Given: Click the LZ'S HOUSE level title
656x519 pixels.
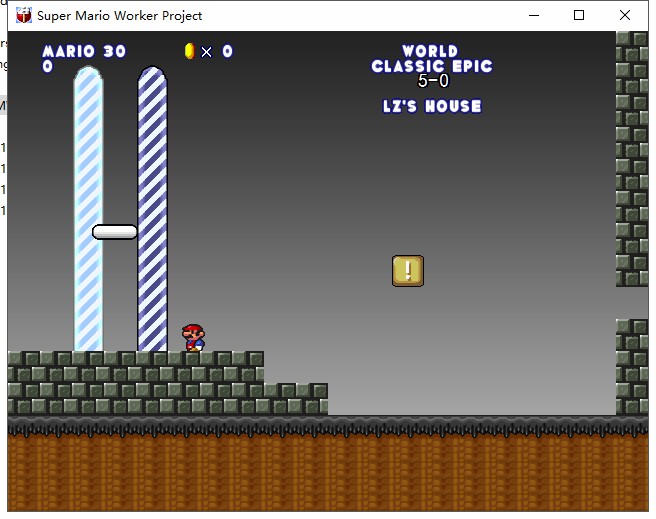Looking at the screenshot, I should click(x=432, y=106).
